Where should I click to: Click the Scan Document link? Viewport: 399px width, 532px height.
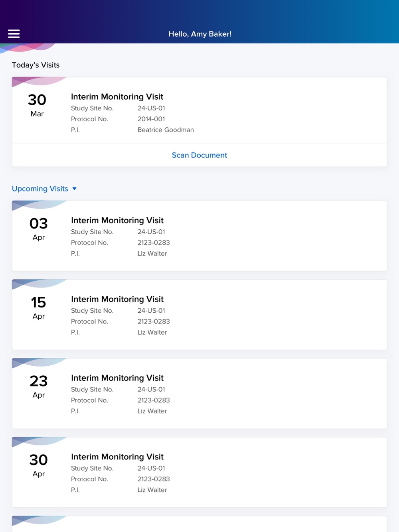[x=199, y=155]
